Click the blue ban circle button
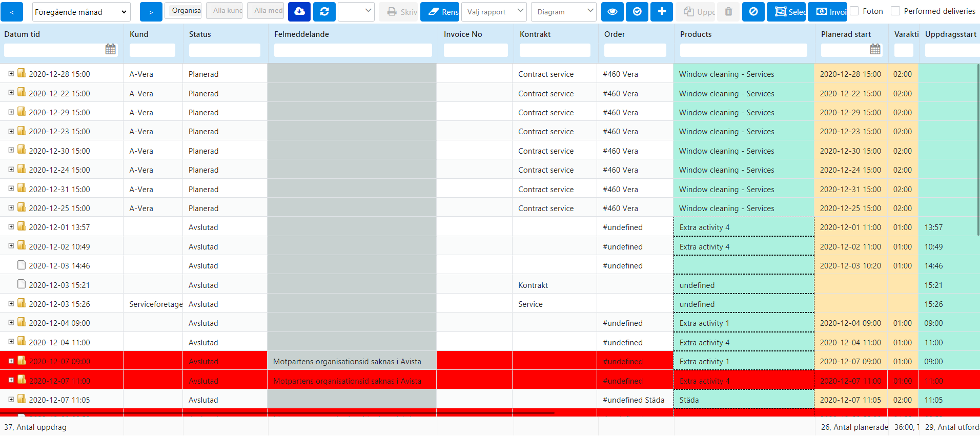The height and width of the screenshot is (437, 980). click(753, 11)
